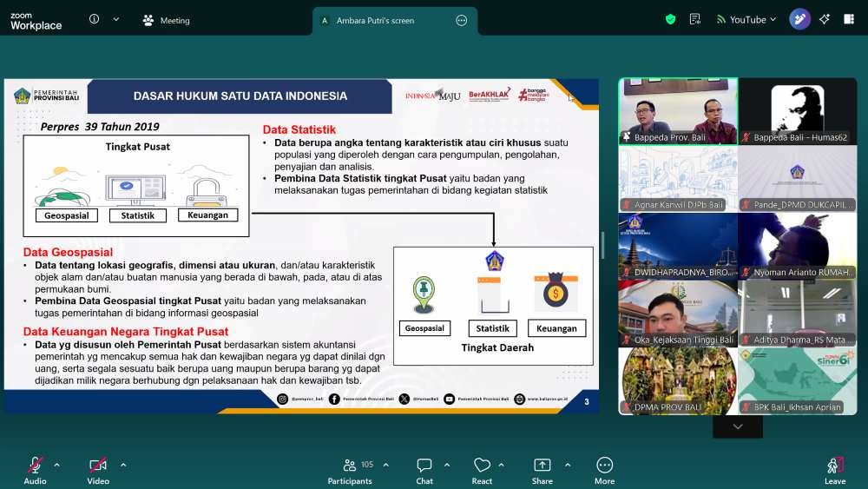This screenshot has height=489, width=868.
Task: Open the Participants panel
Action: [350, 472]
